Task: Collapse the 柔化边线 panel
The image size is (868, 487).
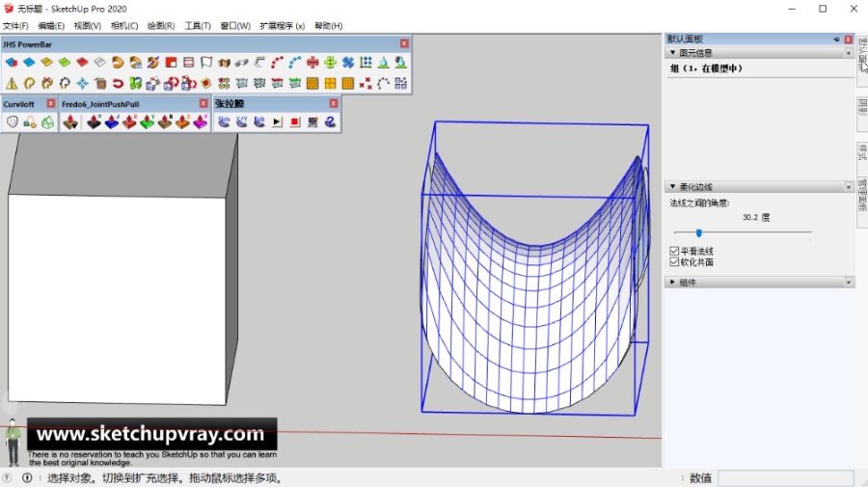Action: pos(672,186)
